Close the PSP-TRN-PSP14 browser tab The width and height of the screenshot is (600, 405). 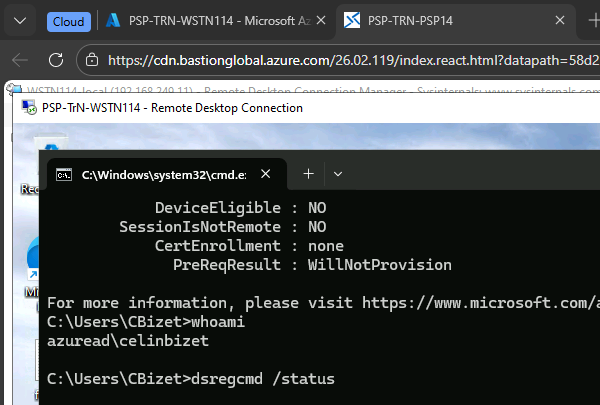(560, 20)
